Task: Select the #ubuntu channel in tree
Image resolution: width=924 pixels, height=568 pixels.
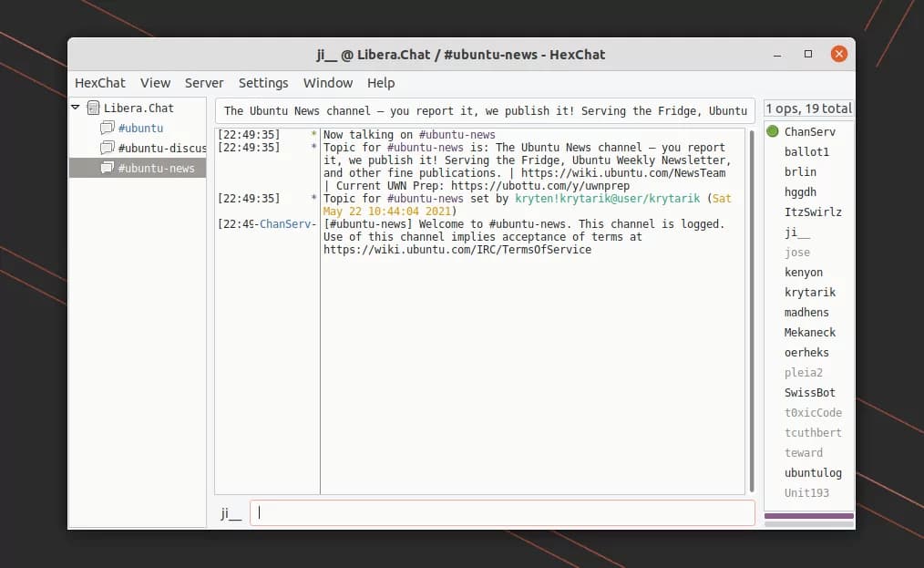Action: [141, 129]
